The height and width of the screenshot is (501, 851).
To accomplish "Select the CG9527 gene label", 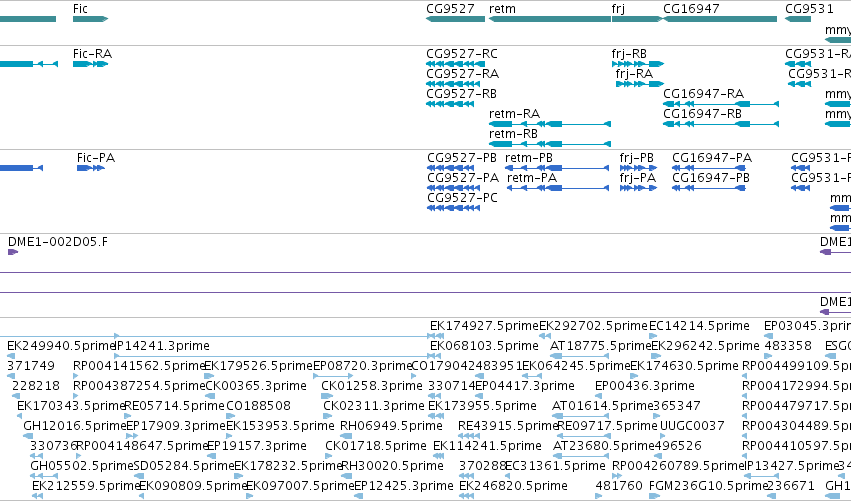I will click(x=450, y=9).
